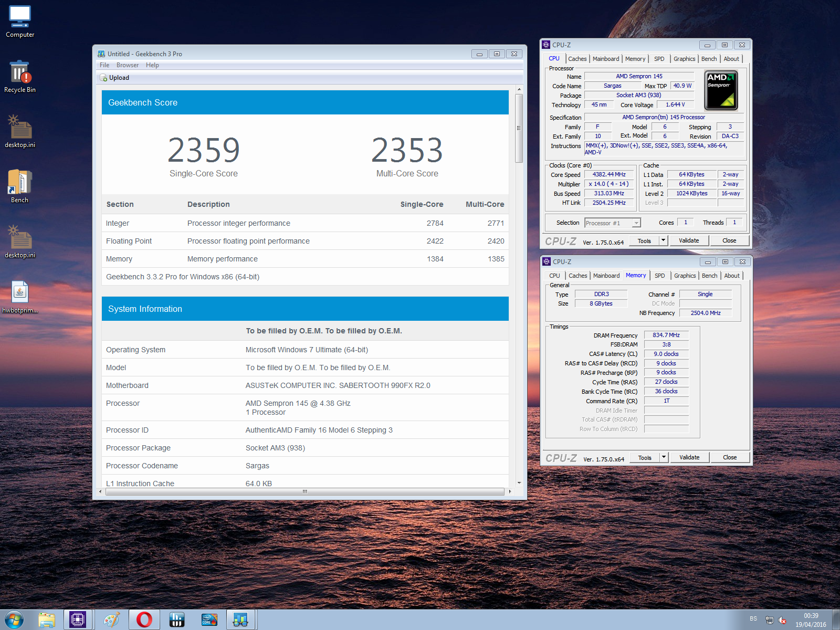Open the hwbotprime file icon
This screenshot has height=630, width=840.
coord(20,297)
